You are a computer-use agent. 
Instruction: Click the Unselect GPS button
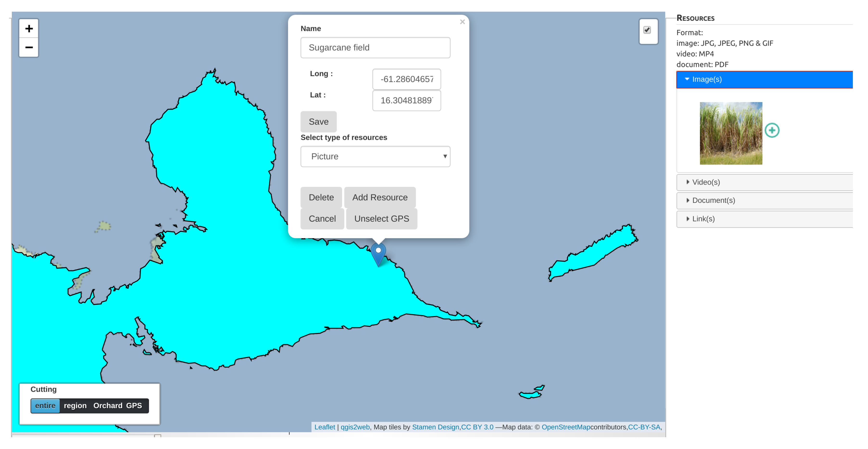pos(381,219)
